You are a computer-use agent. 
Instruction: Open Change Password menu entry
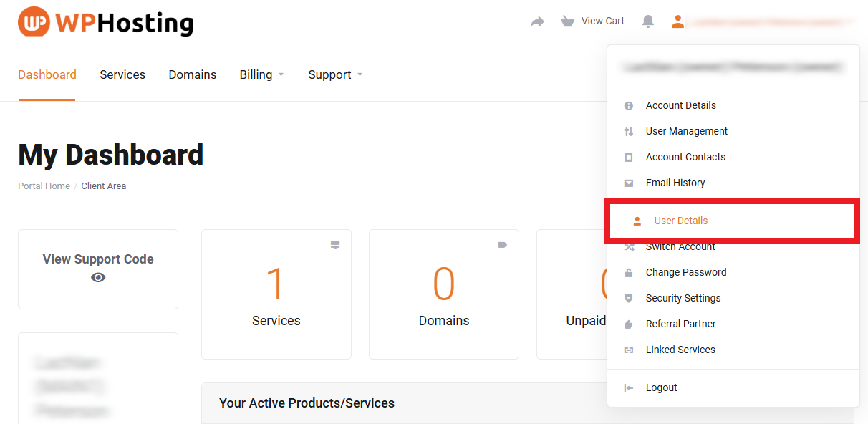685,272
